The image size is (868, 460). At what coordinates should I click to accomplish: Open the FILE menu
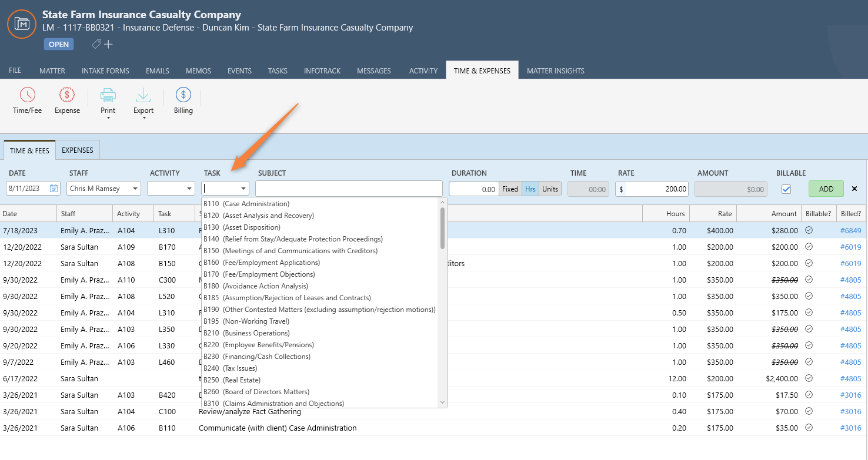(15, 70)
